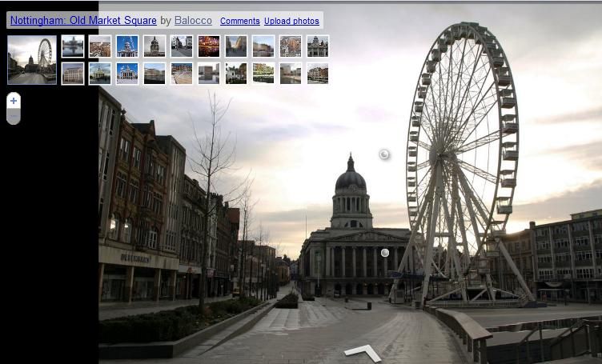Click the upper hotspot dot in the sky
The width and height of the screenshot is (602, 364).
coord(384,154)
